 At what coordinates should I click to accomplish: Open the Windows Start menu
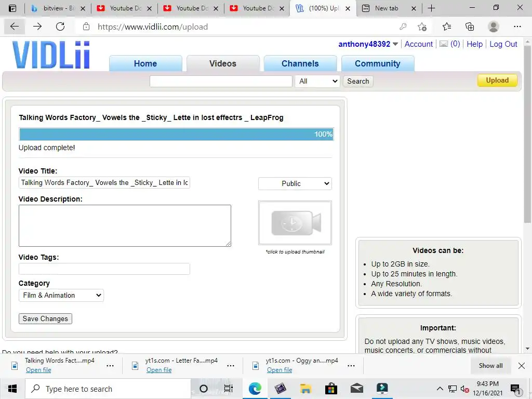(12, 389)
